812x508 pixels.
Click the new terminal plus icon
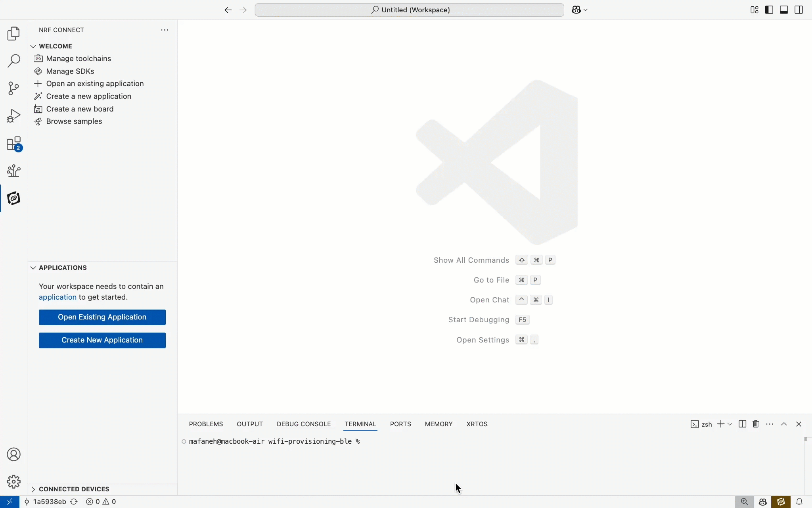click(721, 424)
